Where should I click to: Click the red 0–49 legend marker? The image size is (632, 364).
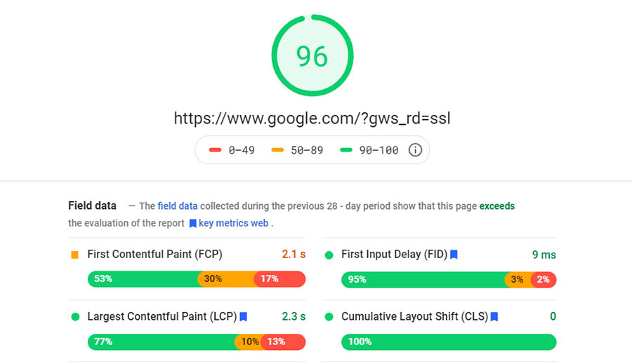tap(216, 150)
